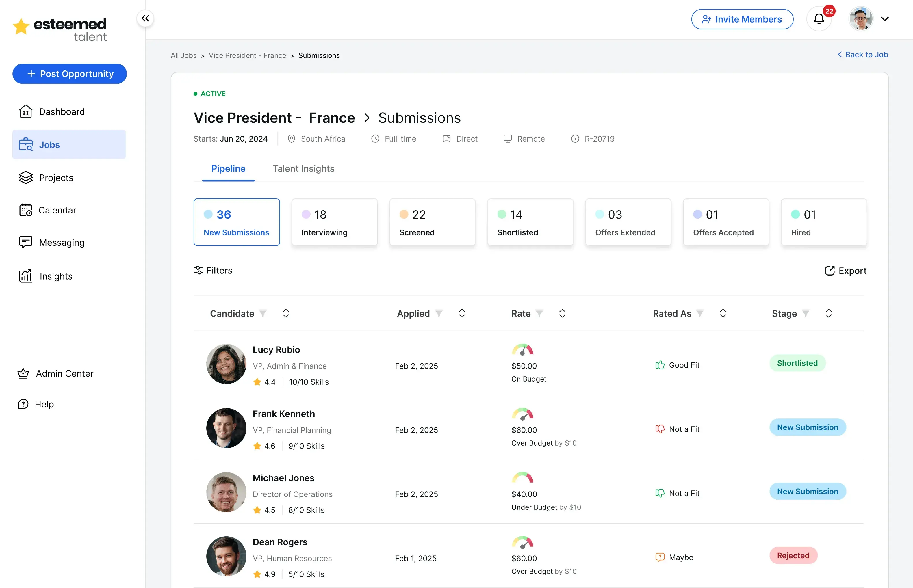This screenshot has height=588, width=913.
Task: Click the Post Opportunity button
Action: tap(70, 74)
